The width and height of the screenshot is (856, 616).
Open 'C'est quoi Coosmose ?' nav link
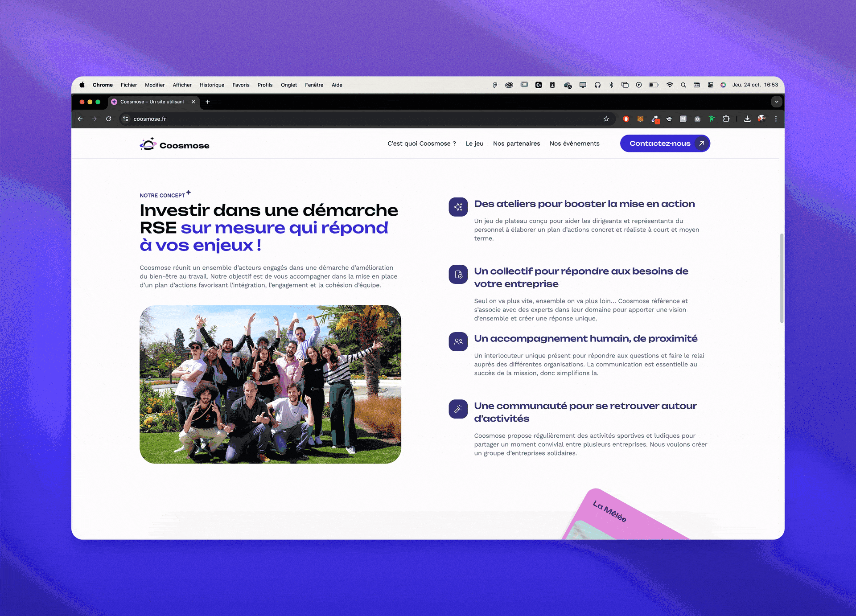point(421,144)
